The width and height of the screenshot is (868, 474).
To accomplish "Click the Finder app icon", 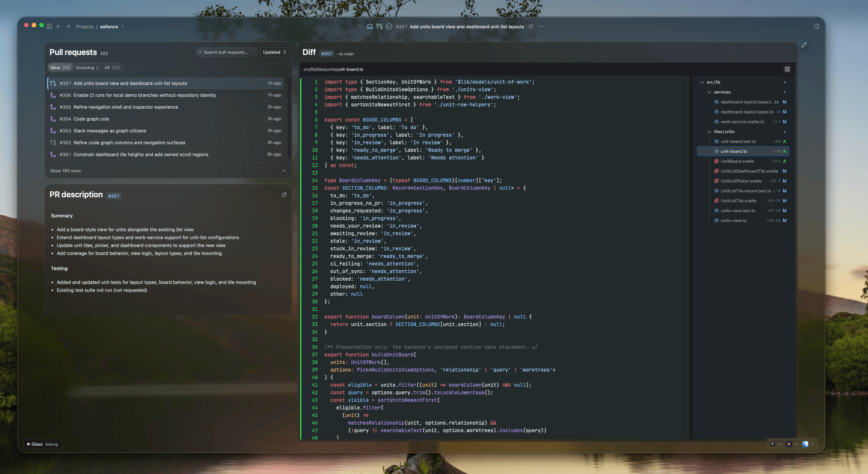I will coord(805,444).
